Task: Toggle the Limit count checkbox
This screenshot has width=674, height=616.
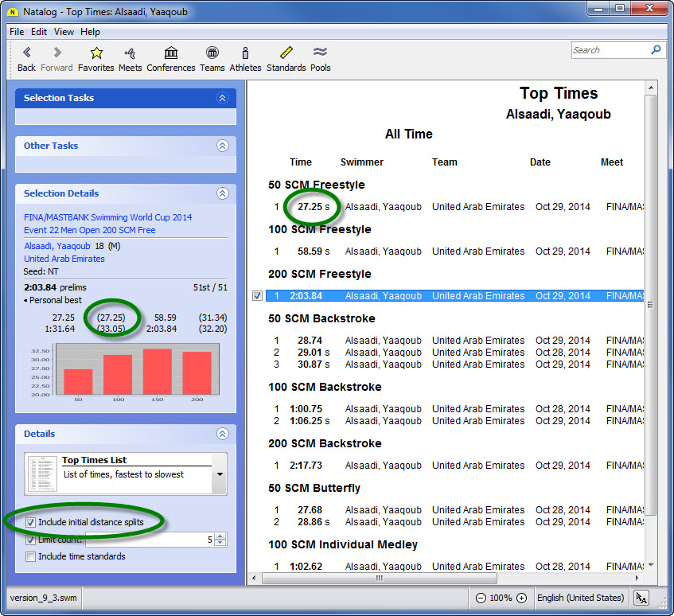Action: tap(31, 540)
